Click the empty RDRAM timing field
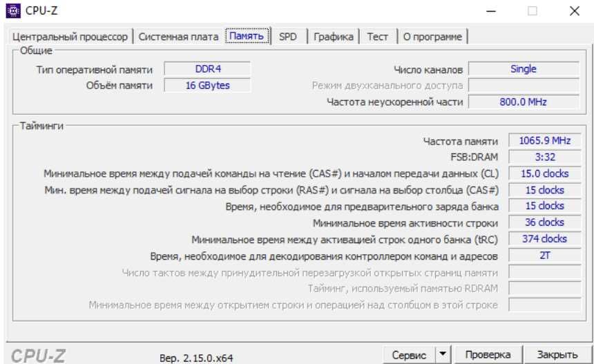594x364 pixels. (x=545, y=288)
